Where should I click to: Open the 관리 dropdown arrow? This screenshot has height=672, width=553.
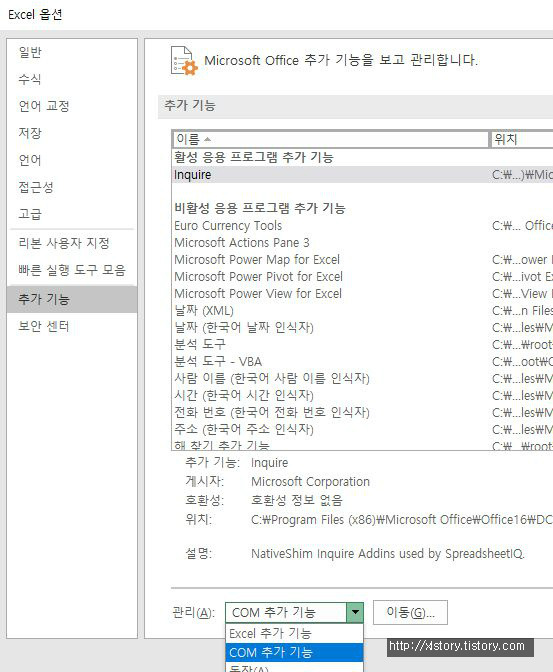click(x=355, y=612)
